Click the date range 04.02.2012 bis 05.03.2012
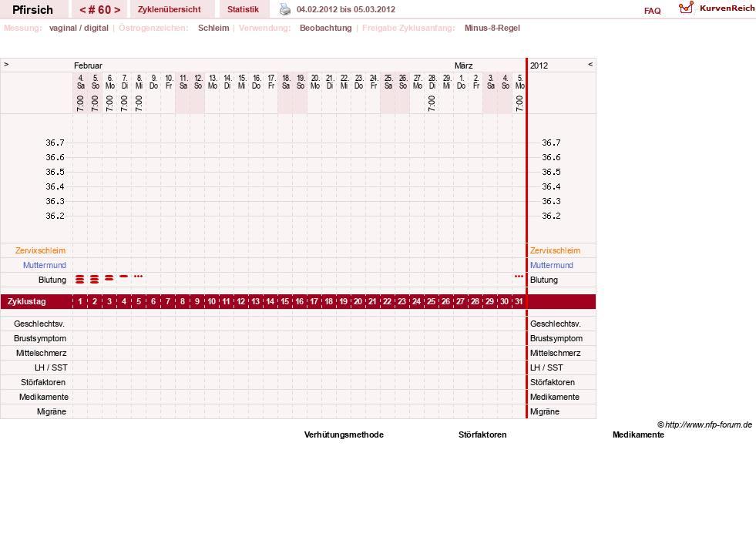Viewport: 756px width, 557px height. tap(346, 9)
